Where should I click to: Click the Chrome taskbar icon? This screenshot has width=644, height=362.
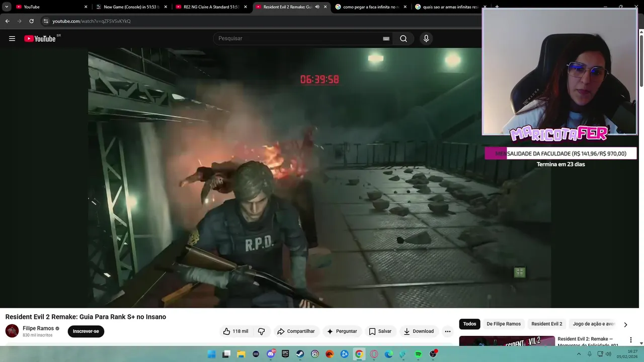(359, 354)
